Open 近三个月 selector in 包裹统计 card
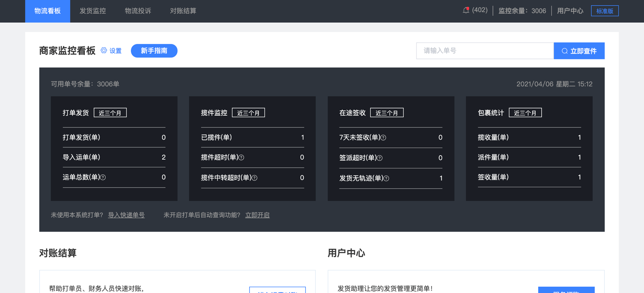 525,113
